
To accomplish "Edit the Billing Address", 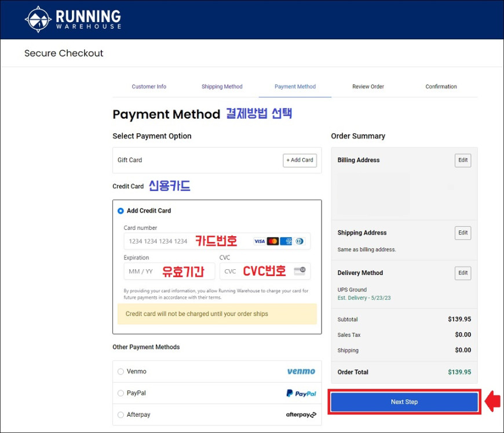I will point(463,160).
